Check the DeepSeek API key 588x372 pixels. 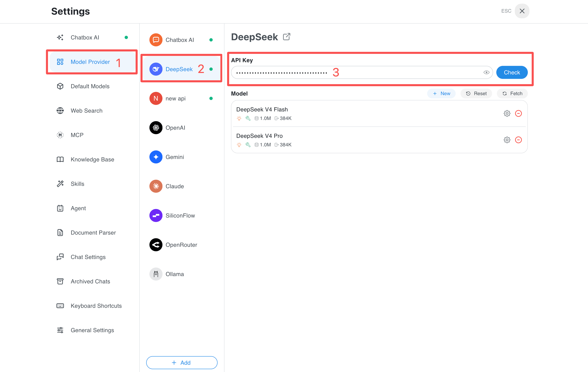[x=512, y=72]
